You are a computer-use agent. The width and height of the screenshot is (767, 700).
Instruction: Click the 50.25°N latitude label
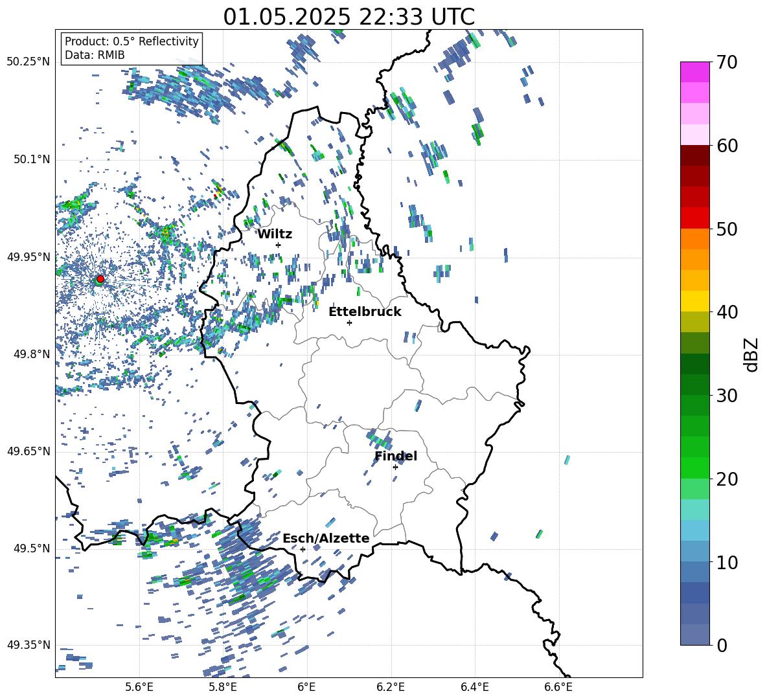click(x=29, y=62)
